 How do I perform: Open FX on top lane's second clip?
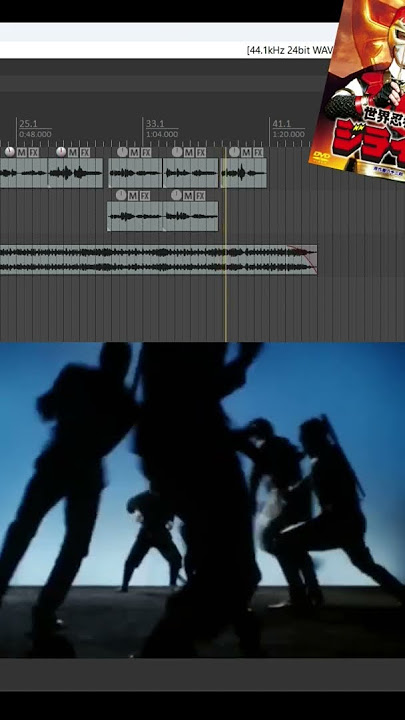[x=85, y=152]
